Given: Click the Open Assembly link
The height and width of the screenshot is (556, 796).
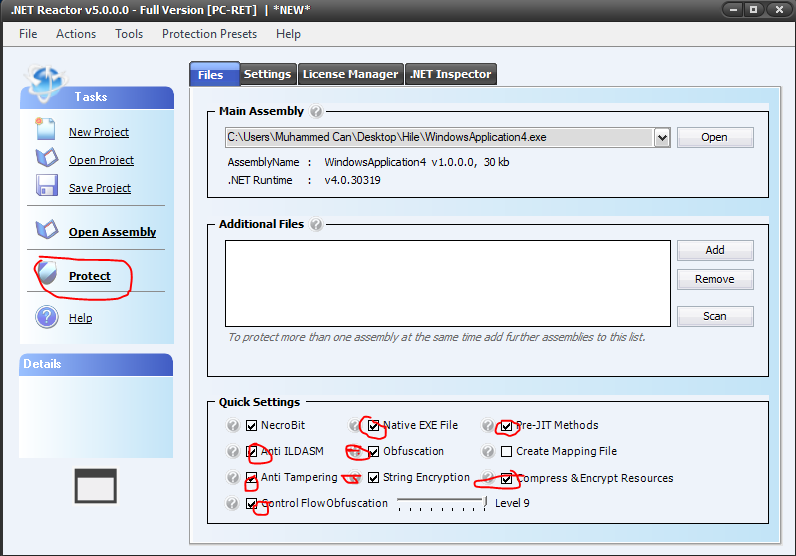Looking at the screenshot, I should 113,232.
